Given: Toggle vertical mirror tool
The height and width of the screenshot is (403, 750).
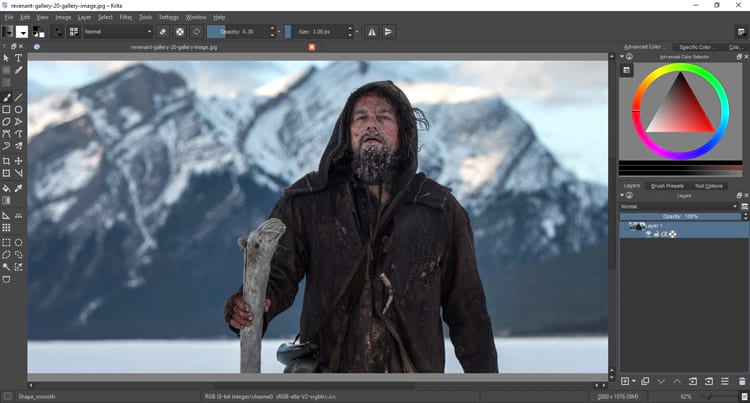Looking at the screenshot, I should [x=388, y=32].
